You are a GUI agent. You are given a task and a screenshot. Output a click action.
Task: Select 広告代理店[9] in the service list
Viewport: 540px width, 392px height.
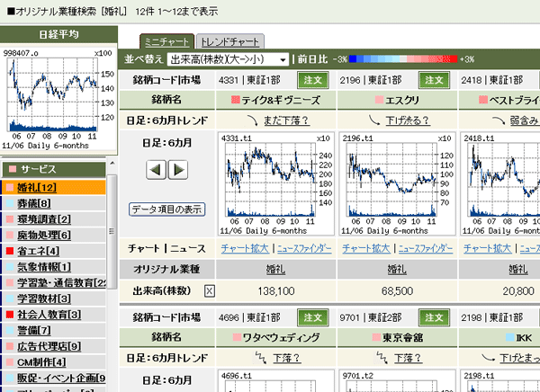click(x=49, y=346)
